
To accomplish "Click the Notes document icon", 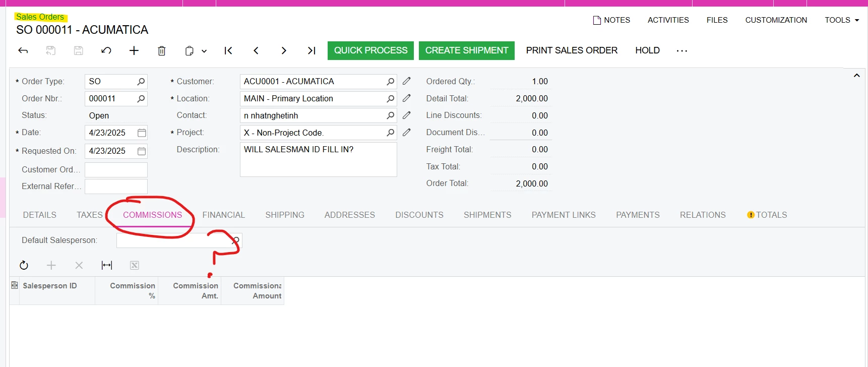I will (597, 20).
